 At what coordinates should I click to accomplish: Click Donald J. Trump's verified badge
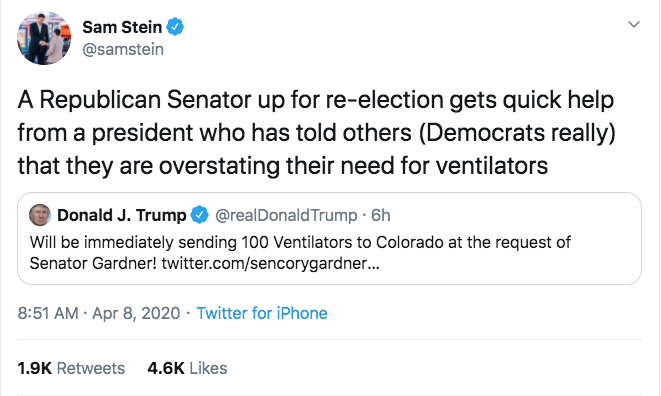199,215
